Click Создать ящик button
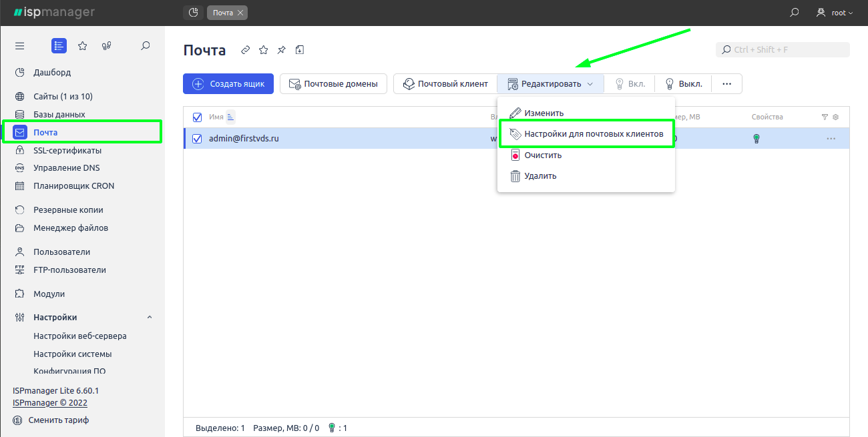 228,84
